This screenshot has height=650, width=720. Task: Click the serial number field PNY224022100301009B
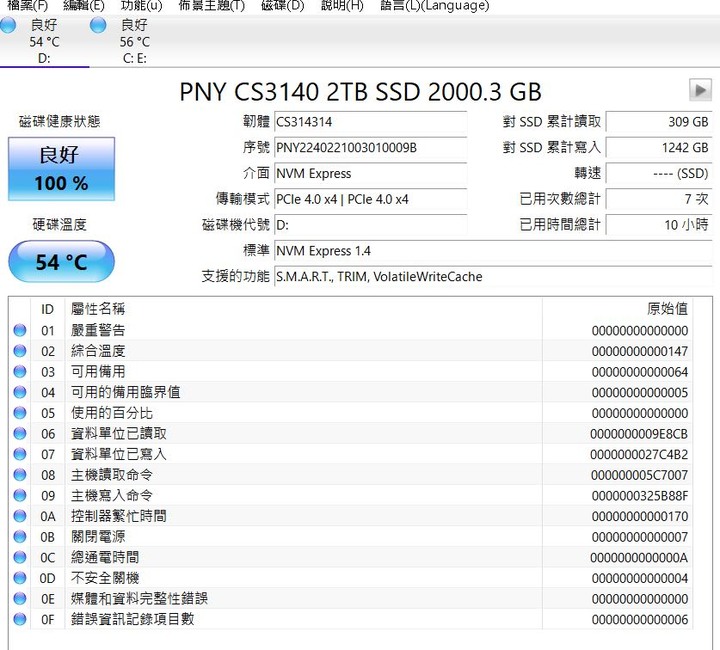(x=371, y=148)
